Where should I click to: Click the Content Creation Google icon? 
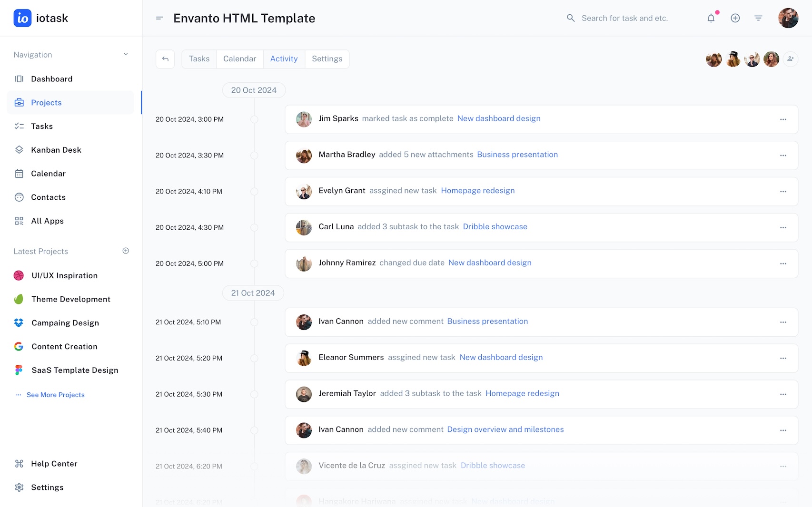19,347
